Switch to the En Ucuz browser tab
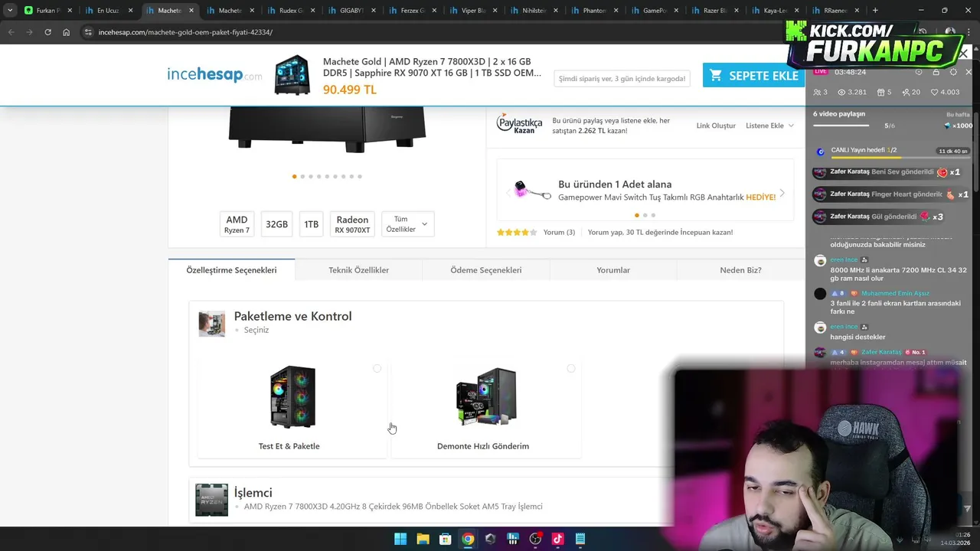The image size is (980, 551). click(x=109, y=11)
